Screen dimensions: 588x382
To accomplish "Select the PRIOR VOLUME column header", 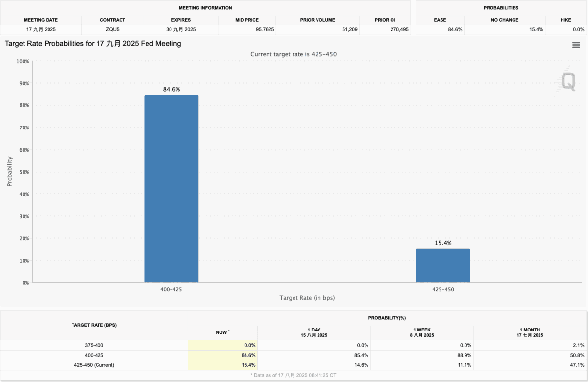I will pos(318,20).
